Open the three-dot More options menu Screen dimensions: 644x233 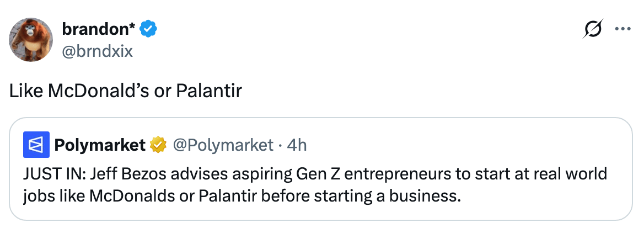tap(622, 29)
